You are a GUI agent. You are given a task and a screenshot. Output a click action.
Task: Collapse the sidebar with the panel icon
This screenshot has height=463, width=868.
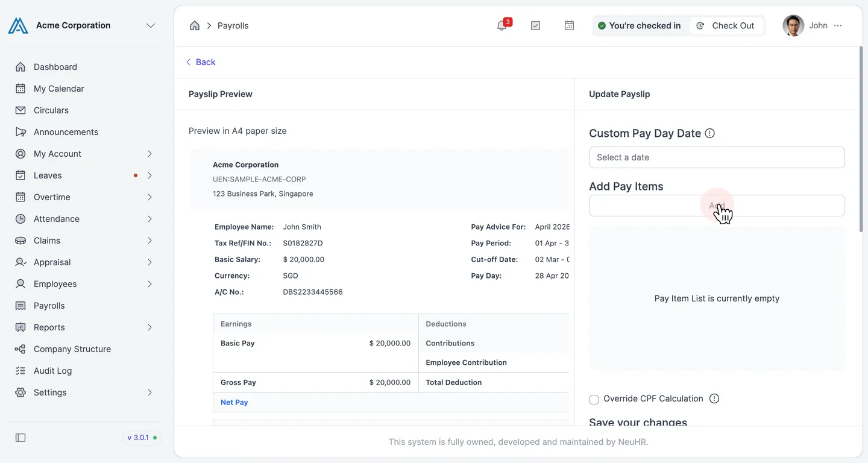click(20, 438)
